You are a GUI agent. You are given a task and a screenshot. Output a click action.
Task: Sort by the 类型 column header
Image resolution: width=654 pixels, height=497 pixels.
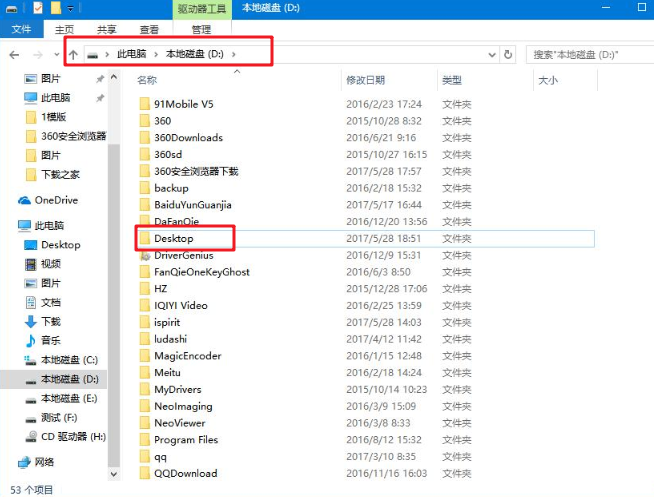coord(452,80)
